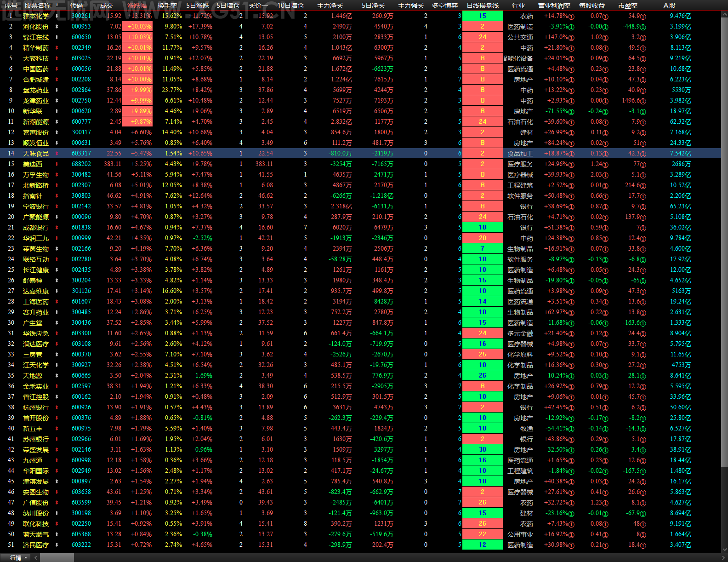Image resolution: width=728 pixels, height=562 pixels.
Task: Click the vertical scrollbar up arrow
Action: pyautogui.click(x=725, y=14)
